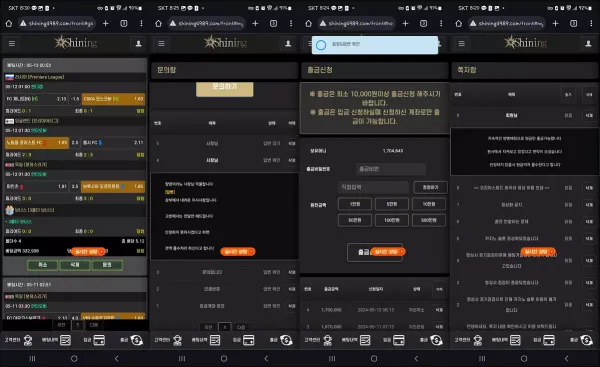Add new tab on betting slip screen
600x367 pixels.
[106, 24]
